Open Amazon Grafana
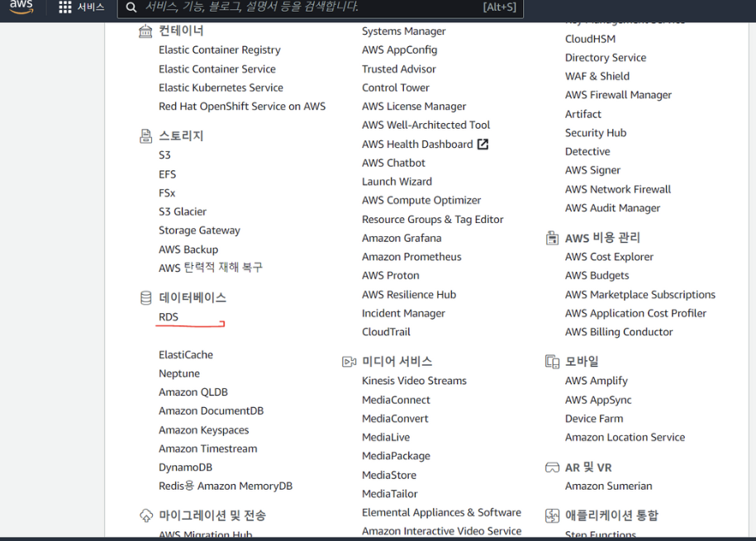The height and width of the screenshot is (541, 756). (402, 238)
